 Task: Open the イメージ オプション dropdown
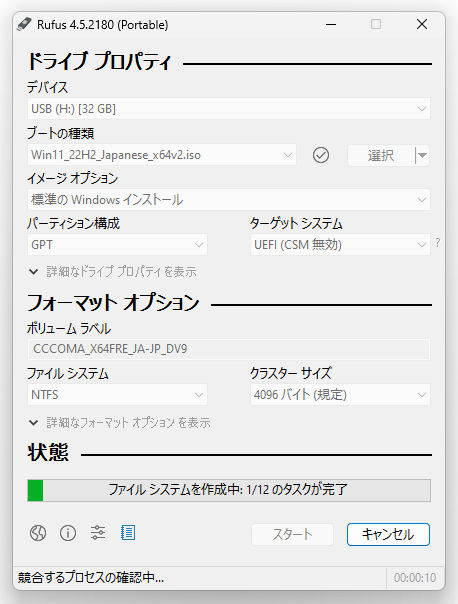(228, 200)
